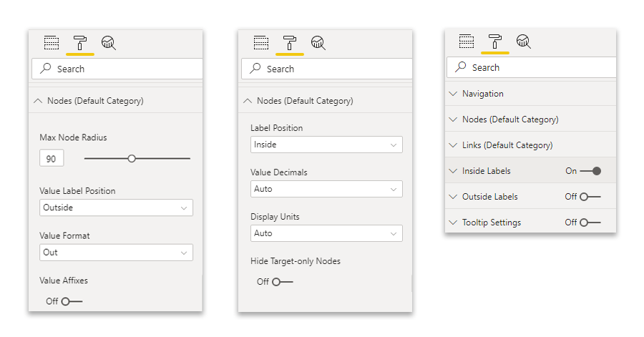Enable Hide Target-only Nodes toggle
This screenshot has height=337, width=644.
pyautogui.click(x=283, y=282)
